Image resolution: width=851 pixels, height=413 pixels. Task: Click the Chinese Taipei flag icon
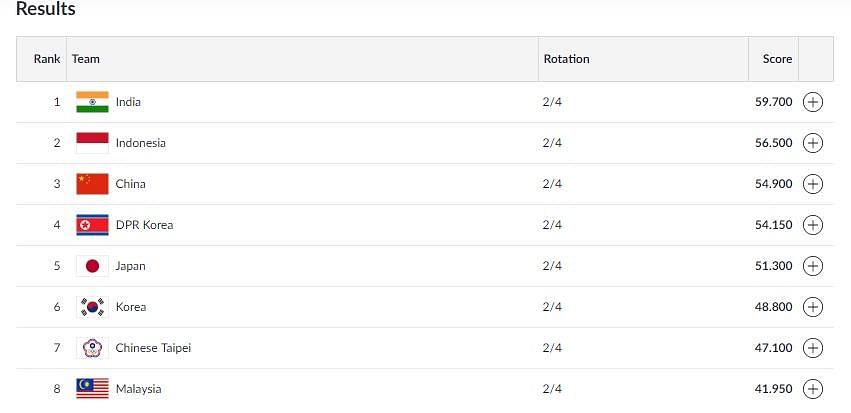(92, 348)
